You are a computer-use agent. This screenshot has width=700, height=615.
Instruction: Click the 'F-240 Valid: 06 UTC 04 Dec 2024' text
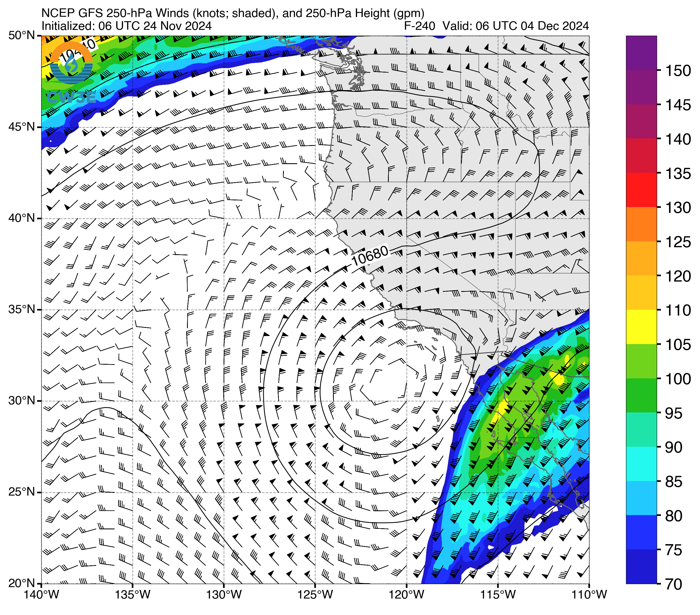tap(497, 26)
